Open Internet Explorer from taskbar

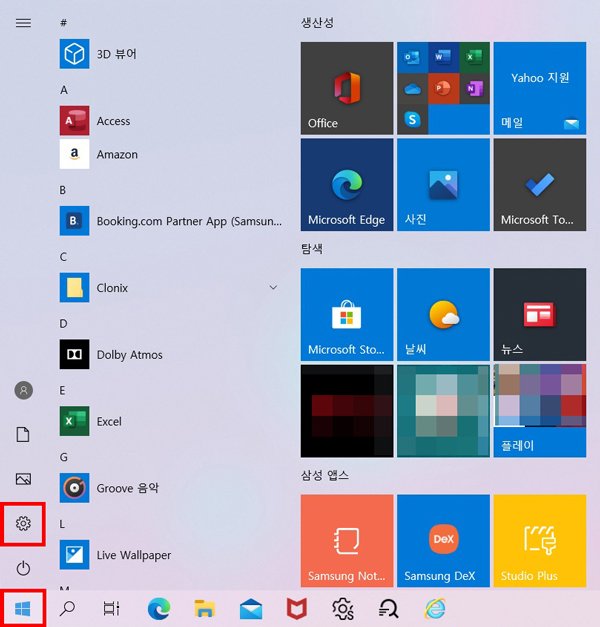(x=435, y=609)
